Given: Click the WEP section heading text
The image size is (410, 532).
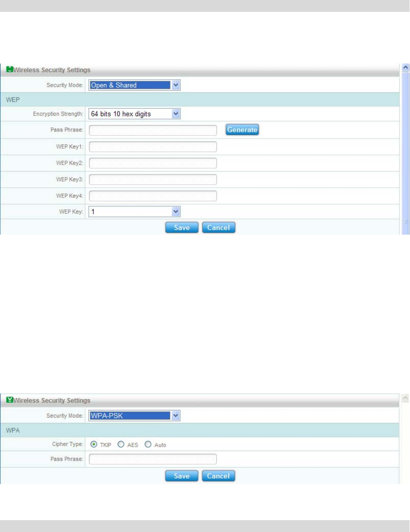Looking at the screenshot, I should (13, 100).
